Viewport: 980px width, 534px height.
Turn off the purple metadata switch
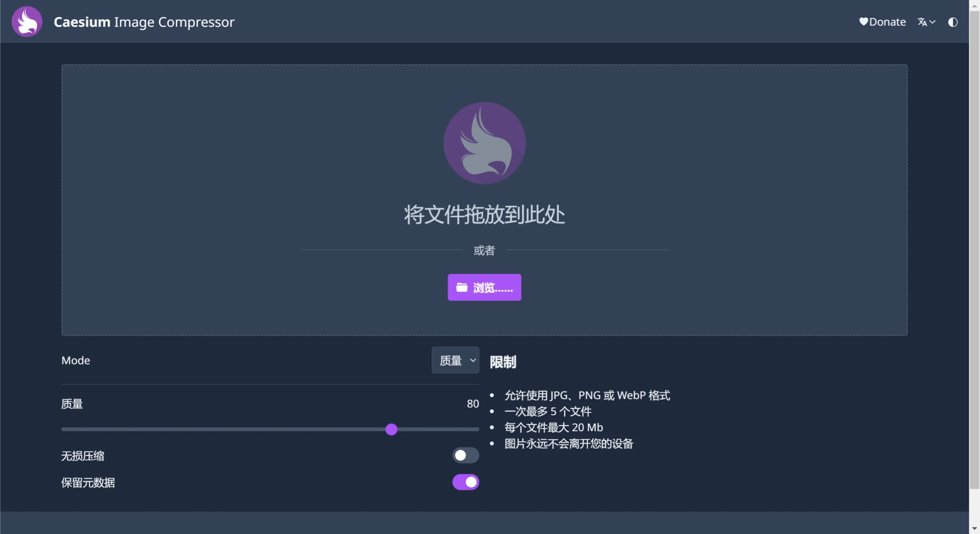465,482
